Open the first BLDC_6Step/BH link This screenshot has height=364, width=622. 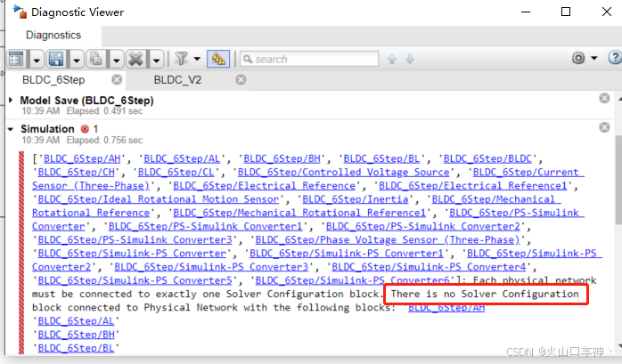(282, 158)
